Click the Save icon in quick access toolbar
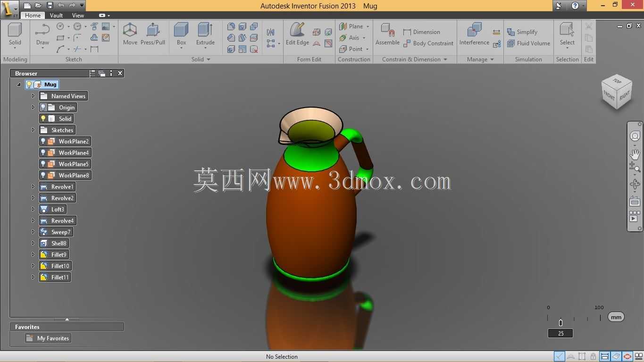This screenshot has height=362, width=644. click(50, 6)
